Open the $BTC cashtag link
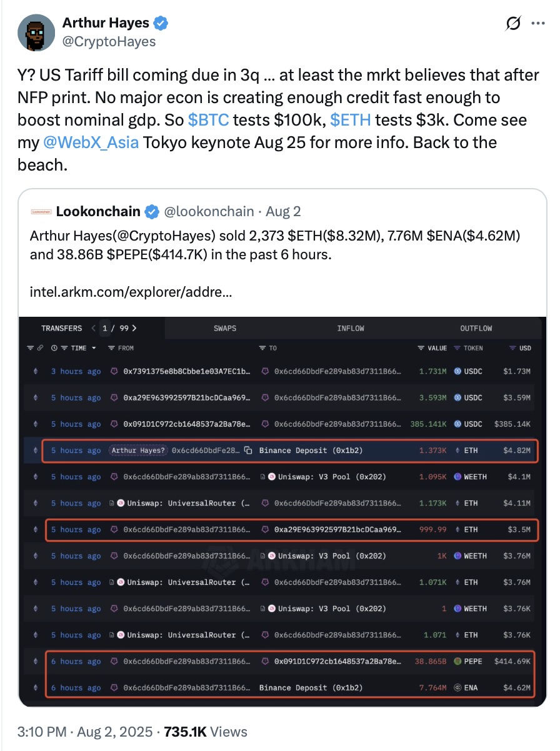Screen dimensions: 560x751 (208, 120)
